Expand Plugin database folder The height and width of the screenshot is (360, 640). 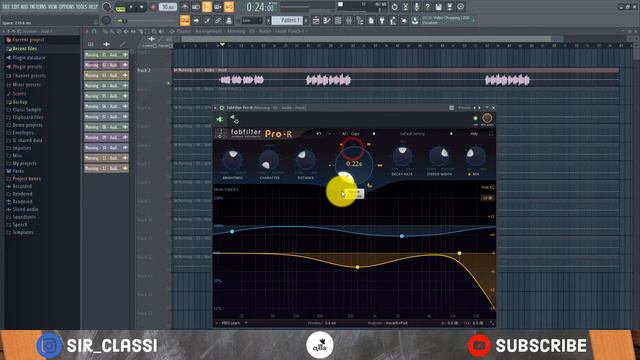(29, 58)
